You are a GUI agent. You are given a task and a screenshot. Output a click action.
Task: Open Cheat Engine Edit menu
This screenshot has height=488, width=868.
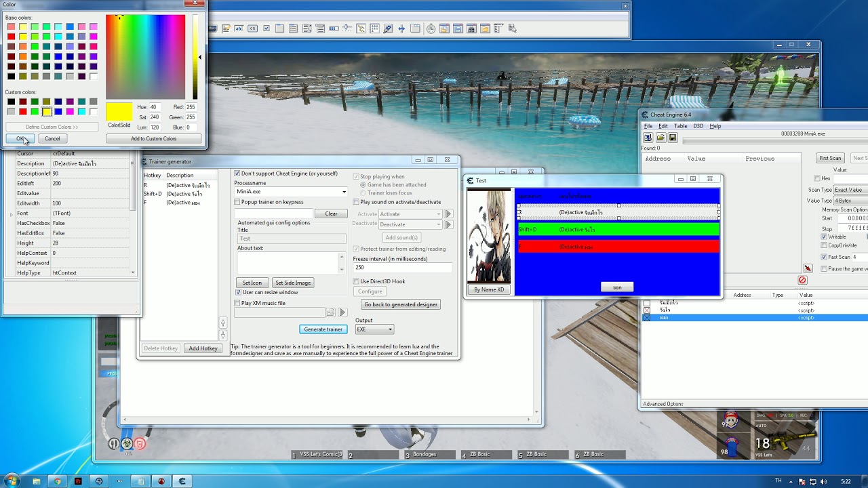tap(663, 126)
